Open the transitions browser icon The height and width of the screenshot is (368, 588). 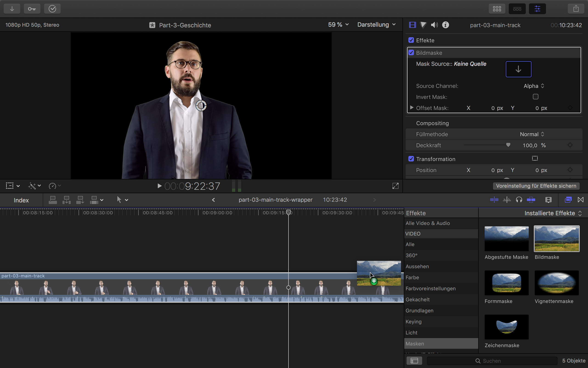pyautogui.click(x=580, y=200)
